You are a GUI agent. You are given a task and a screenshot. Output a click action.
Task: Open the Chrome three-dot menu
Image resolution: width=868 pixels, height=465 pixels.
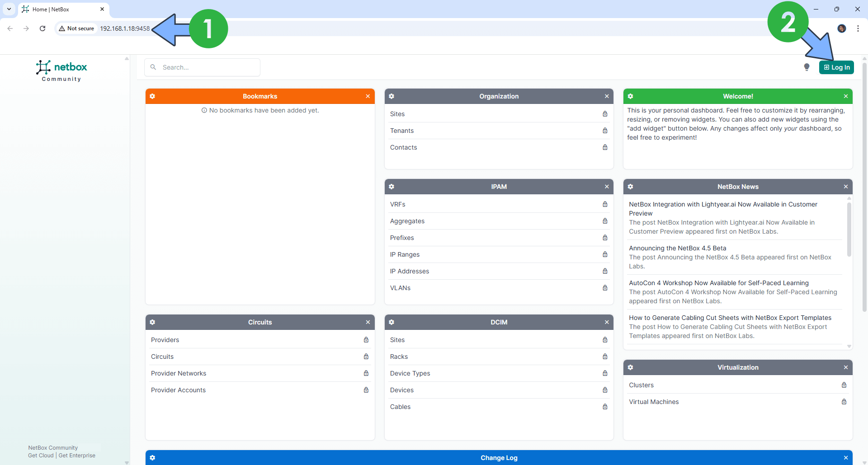pyautogui.click(x=858, y=28)
